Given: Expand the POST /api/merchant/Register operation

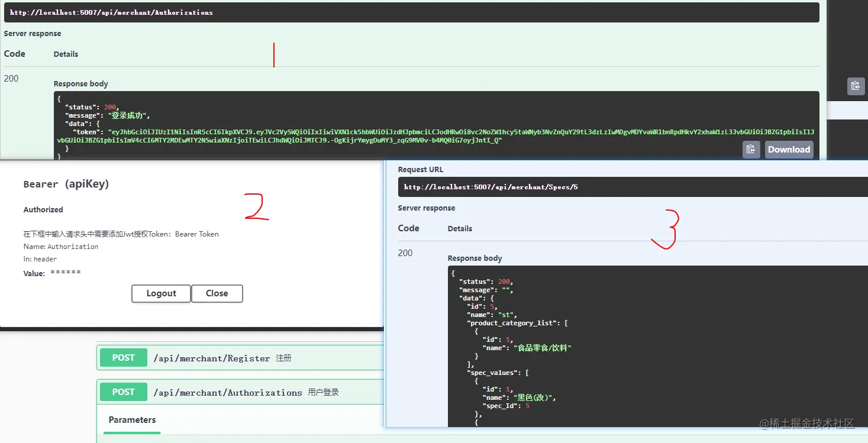Looking at the screenshot, I should (x=240, y=358).
